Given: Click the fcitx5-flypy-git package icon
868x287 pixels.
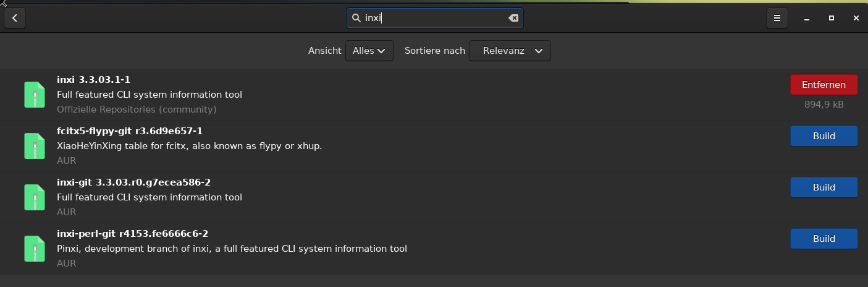Looking at the screenshot, I should point(35,146).
